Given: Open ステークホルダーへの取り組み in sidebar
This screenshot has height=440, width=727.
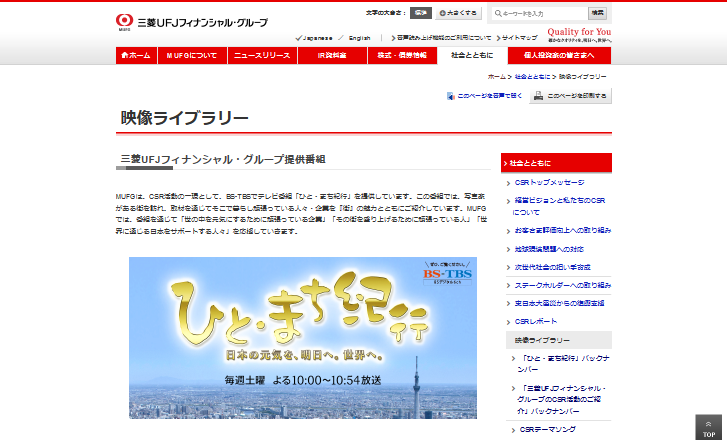Looking at the screenshot, I should pyautogui.click(x=563, y=285).
